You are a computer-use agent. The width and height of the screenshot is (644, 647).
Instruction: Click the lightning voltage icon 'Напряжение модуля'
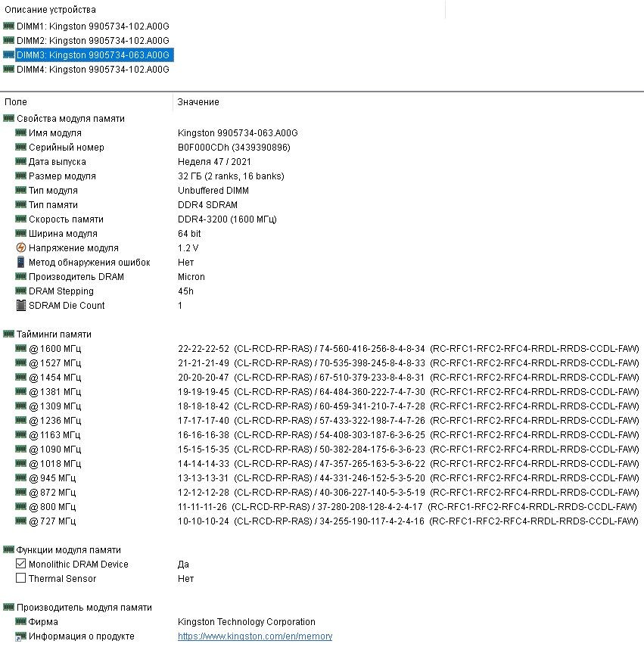20,247
